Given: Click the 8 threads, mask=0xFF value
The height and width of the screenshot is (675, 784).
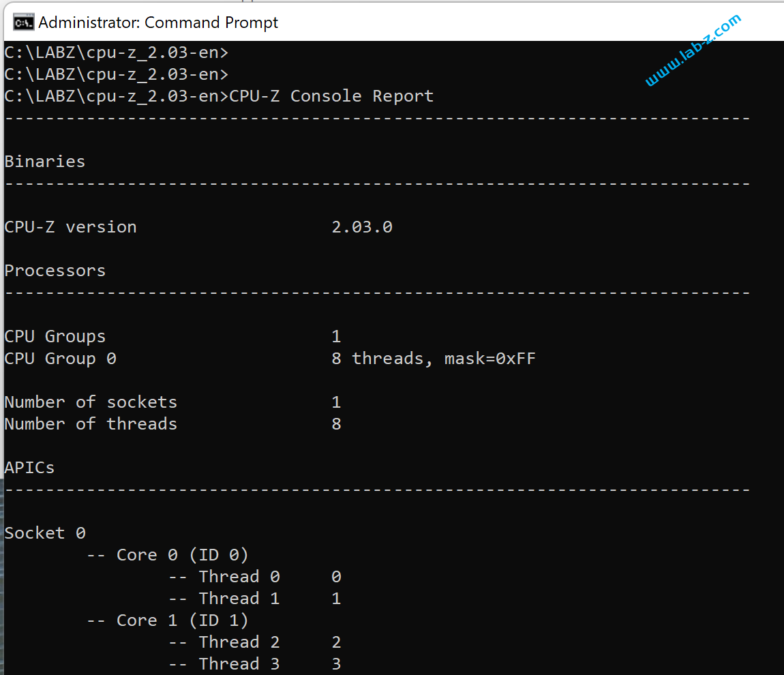Looking at the screenshot, I should click(x=434, y=359).
